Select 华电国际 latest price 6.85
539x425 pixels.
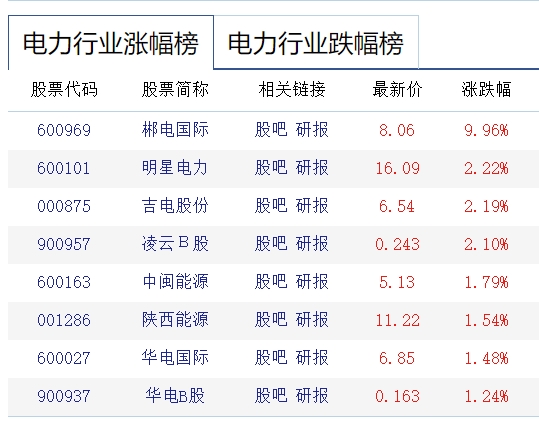click(x=397, y=358)
